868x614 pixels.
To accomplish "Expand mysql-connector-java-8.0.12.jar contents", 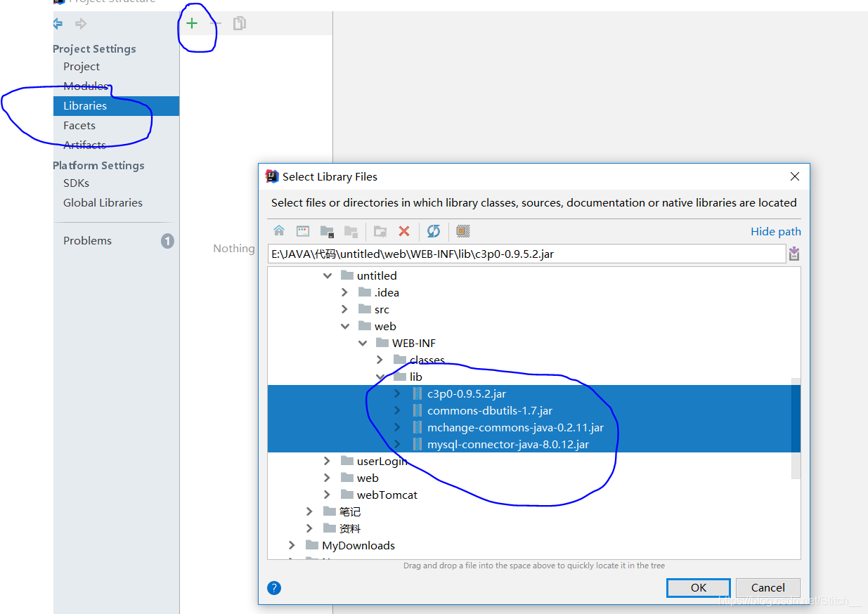I will point(397,444).
